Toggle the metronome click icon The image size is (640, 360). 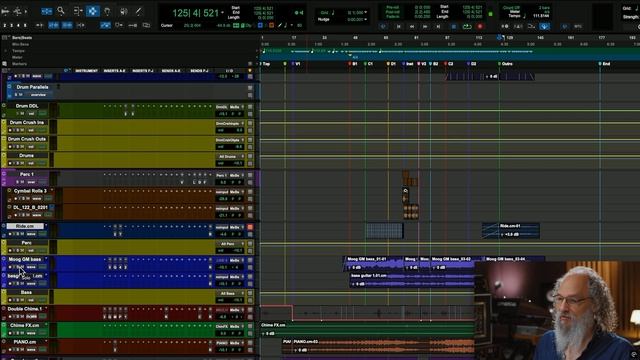518,27
